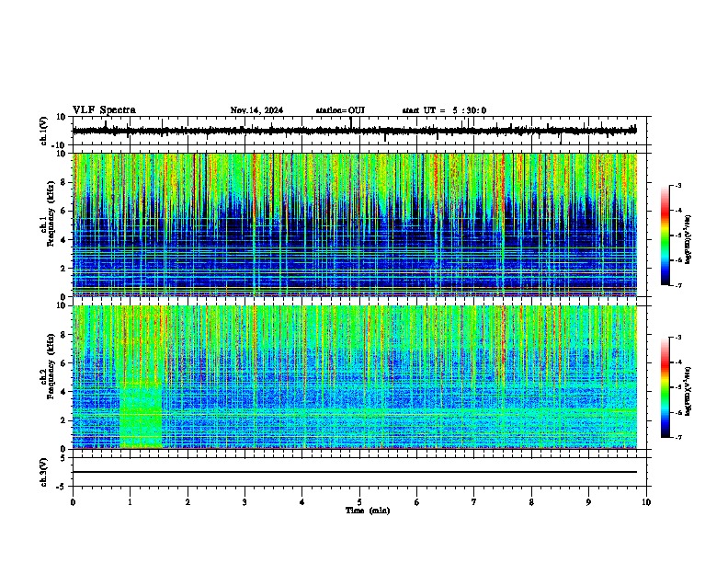728x563 pixels.
Task: Click the flat ch.3 voltage line
Action: coord(355,472)
